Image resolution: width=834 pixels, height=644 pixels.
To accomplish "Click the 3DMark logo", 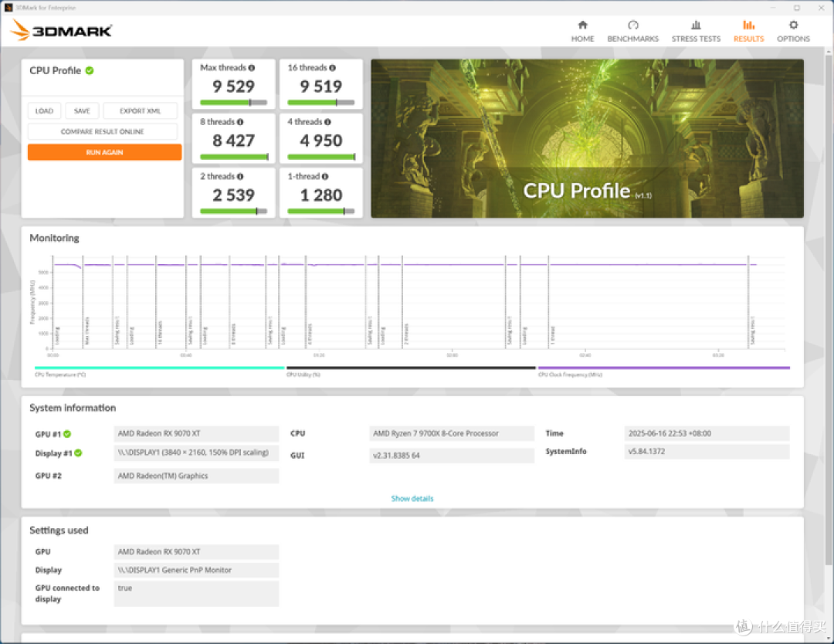I will 61,30.
